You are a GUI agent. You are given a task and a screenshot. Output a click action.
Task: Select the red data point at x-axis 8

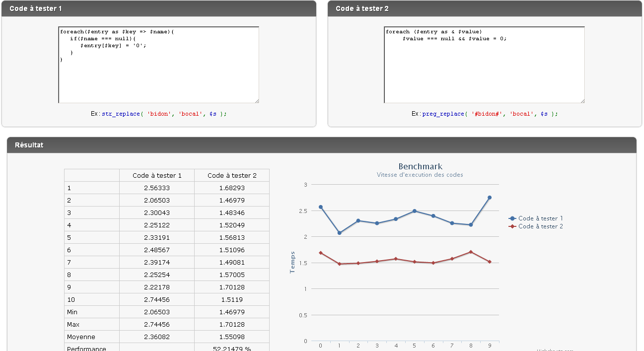pos(471,252)
